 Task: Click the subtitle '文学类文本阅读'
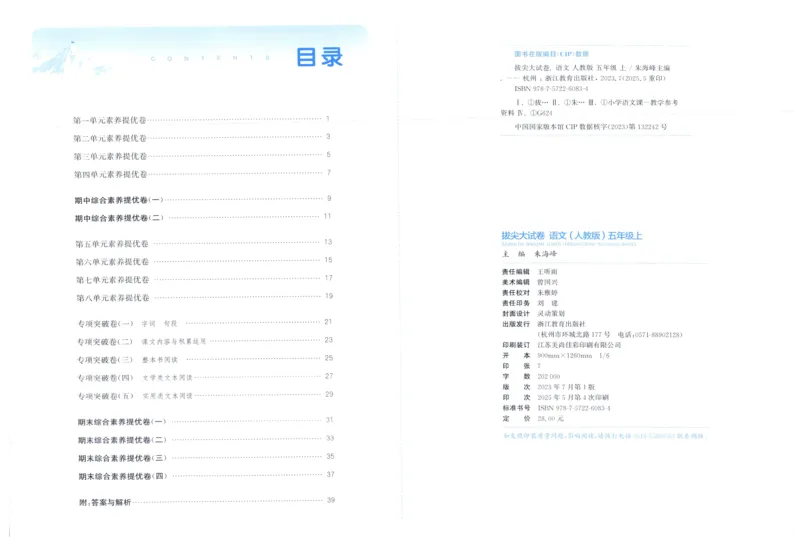(167, 378)
